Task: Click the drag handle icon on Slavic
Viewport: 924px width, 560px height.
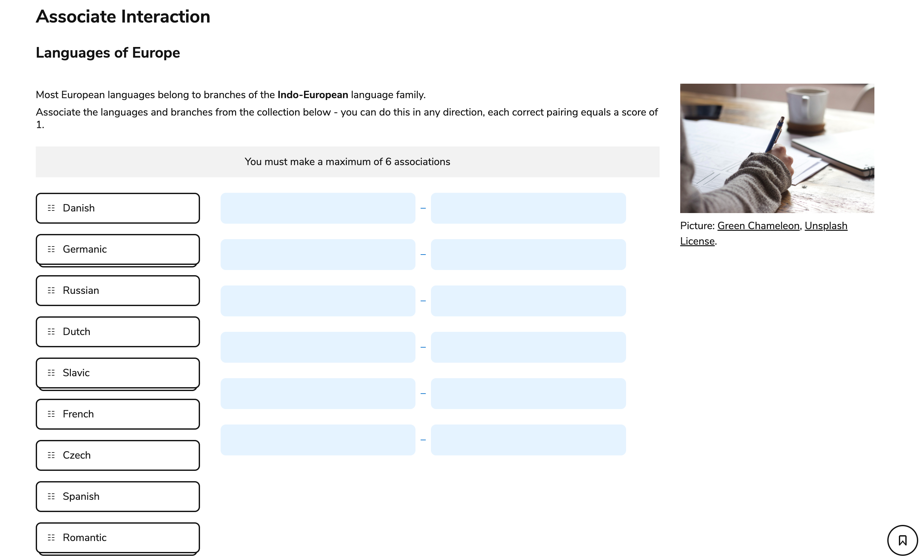Action: pos(52,372)
